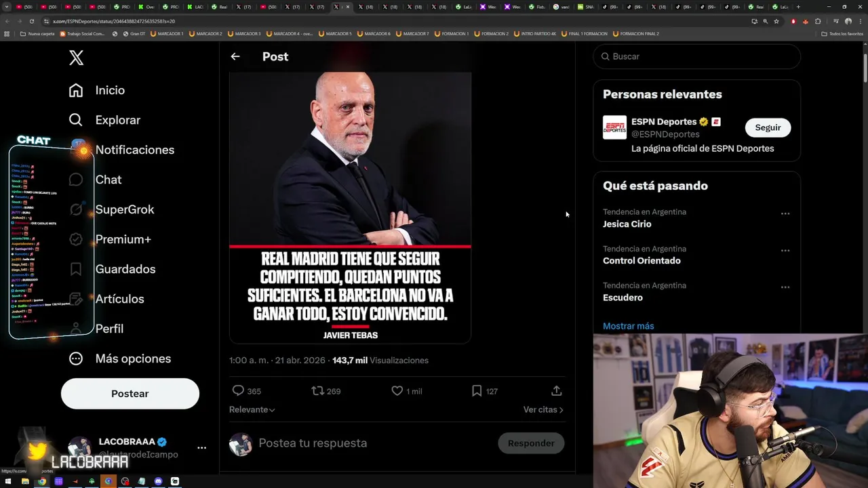Image resolution: width=868 pixels, height=488 pixels.
Task: Open Discord from the taskbar
Action: (158, 481)
